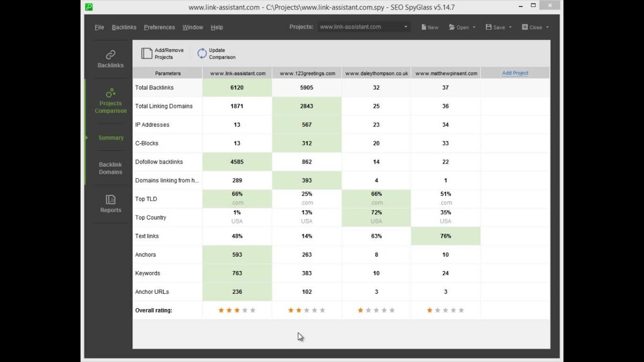This screenshot has width=644, height=362.
Task: Select the Anchors row label
Action: point(145,255)
